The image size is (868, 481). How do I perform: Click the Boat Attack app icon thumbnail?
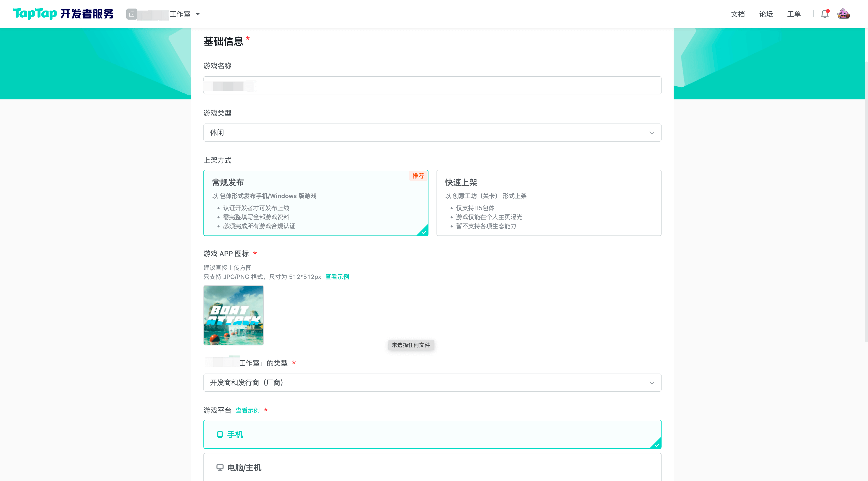pos(233,315)
